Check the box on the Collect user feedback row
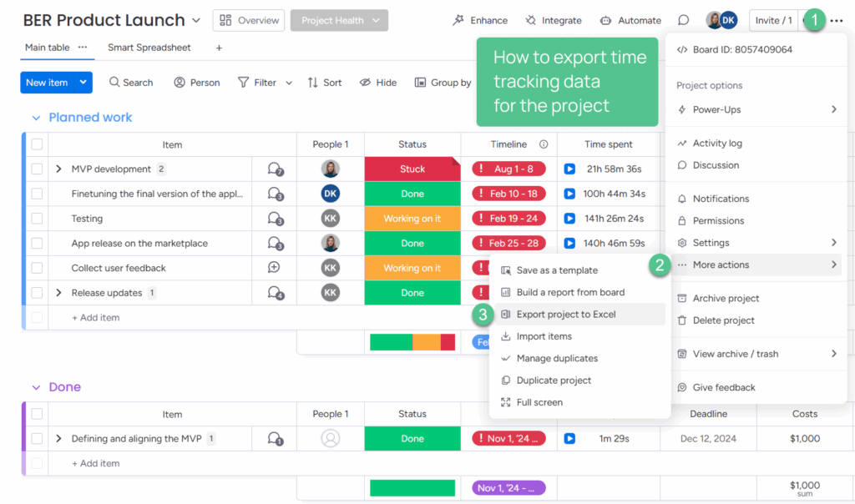The height and width of the screenshot is (504, 855). (x=35, y=268)
